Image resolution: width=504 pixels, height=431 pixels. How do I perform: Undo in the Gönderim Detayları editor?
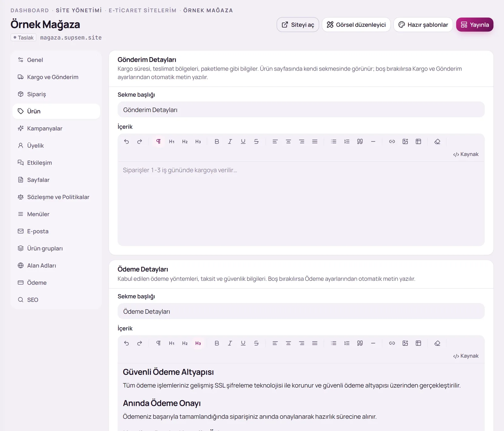pos(126,142)
